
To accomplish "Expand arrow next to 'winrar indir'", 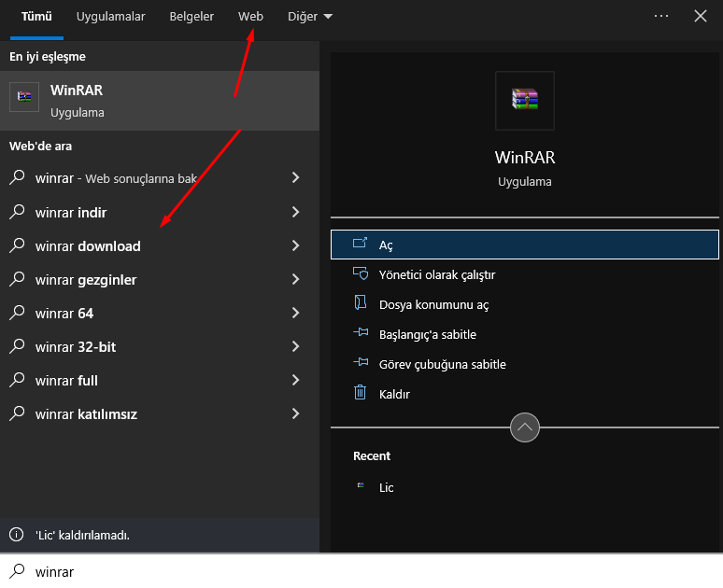I will [x=295, y=212].
